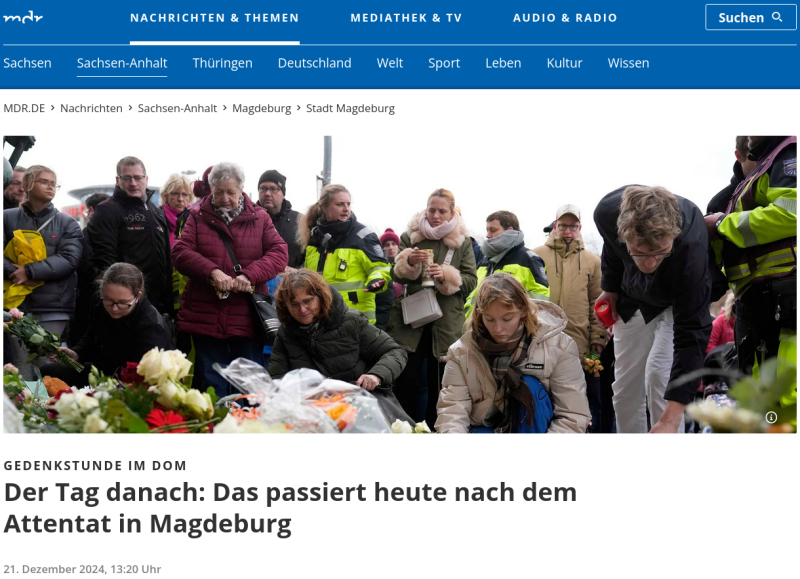
Task: Open Mediathek & TV tab
Action: pyautogui.click(x=406, y=18)
